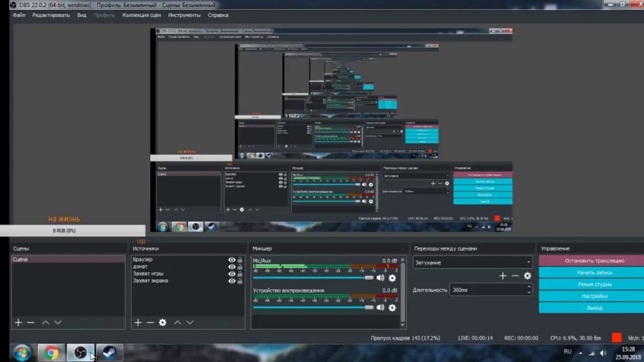Open Редактировать menu
The width and height of the screenshot is (644, 362).
click(x=51, y=15)
